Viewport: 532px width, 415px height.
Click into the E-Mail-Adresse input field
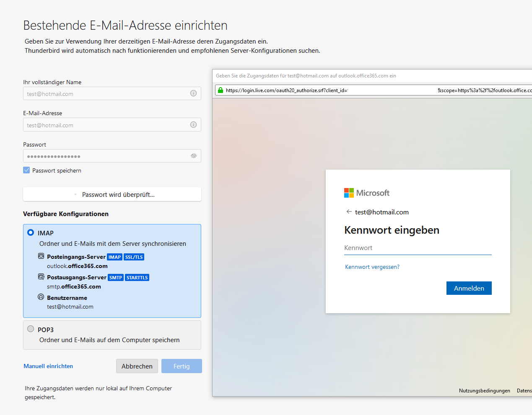(x=112, y=125)
